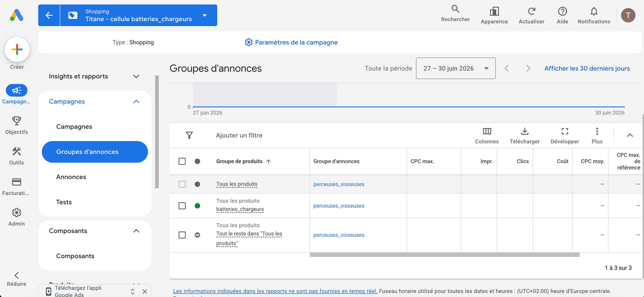644x297 pixels.
Task: Expand the app download banner arrows
Action: click(x=132, y=291)
